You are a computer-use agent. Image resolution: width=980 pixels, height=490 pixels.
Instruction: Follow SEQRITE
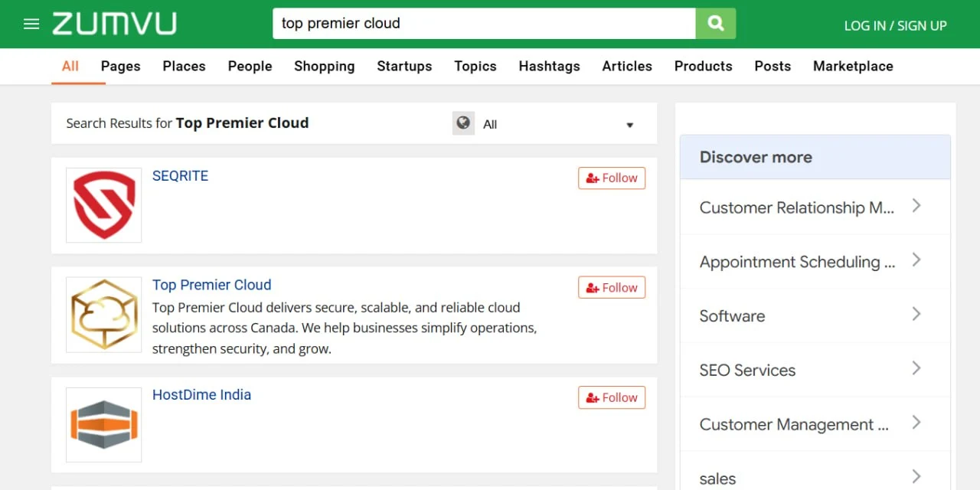612,178
